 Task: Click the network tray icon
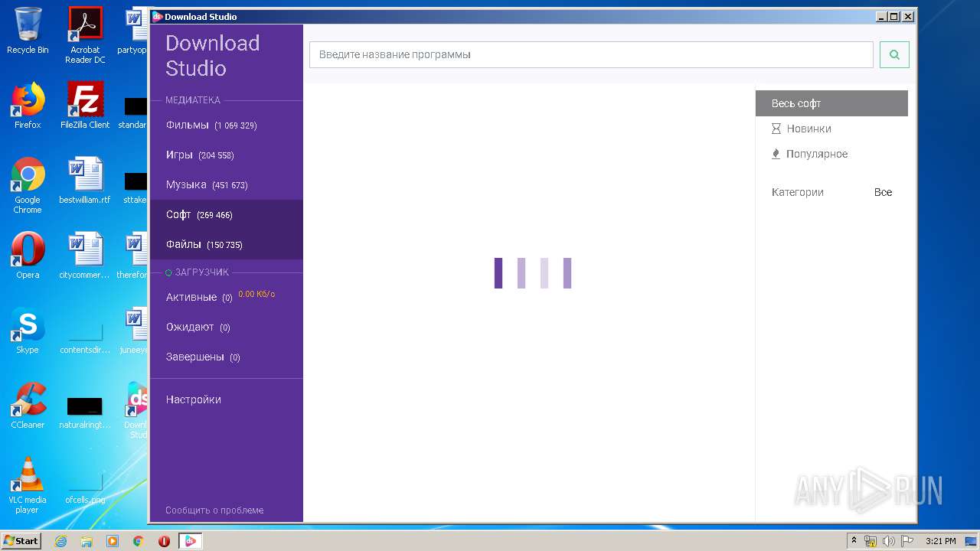(x=871, y=541)
